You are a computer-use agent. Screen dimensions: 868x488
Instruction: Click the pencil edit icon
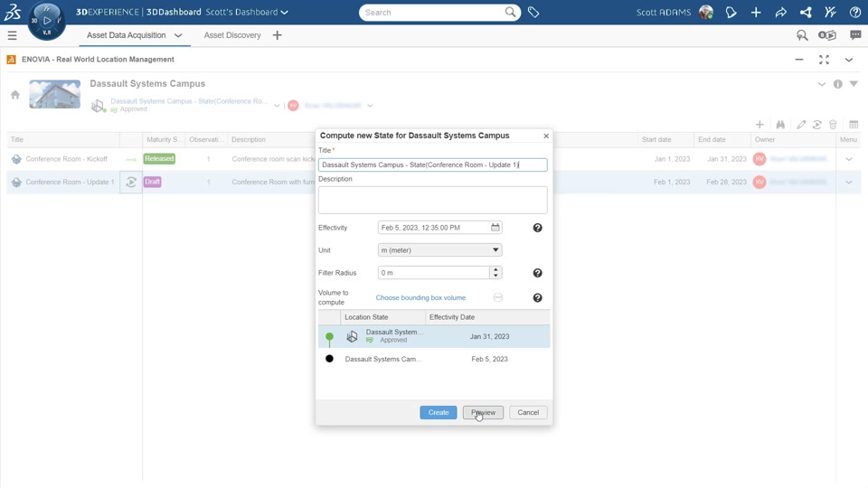(801, 125)
